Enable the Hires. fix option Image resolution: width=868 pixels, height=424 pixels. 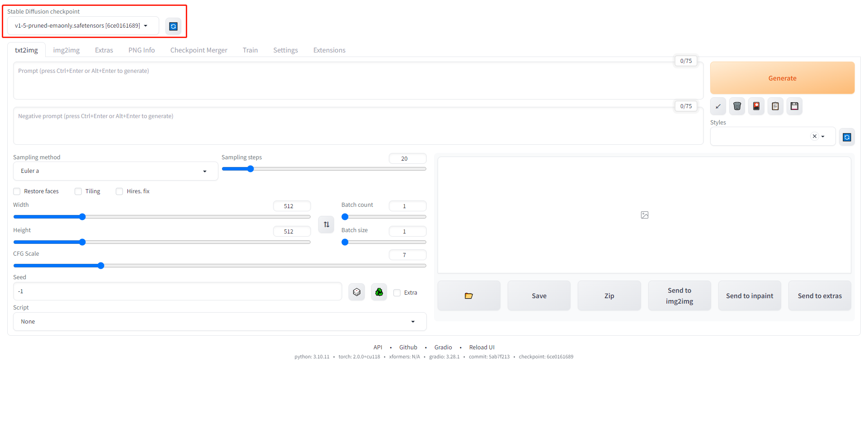(119, 191)
